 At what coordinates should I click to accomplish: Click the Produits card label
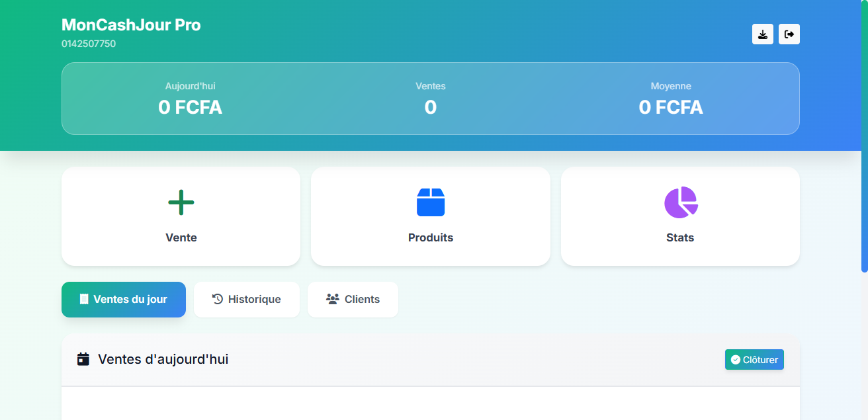pos(431,237)
